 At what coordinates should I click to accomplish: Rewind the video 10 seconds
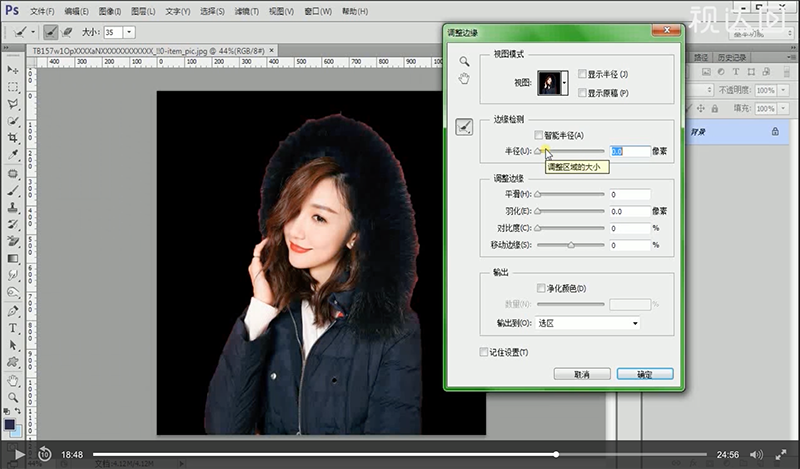pos(44,454)
